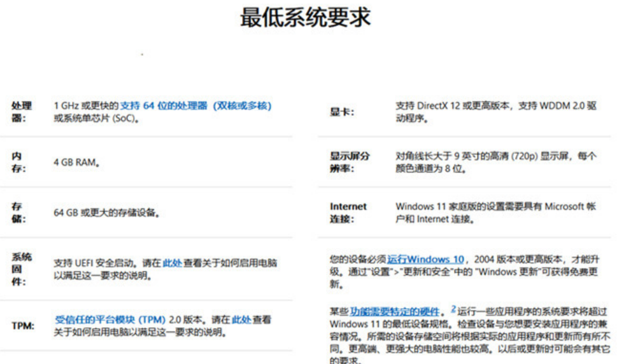624x364 pixels.
Task: Click the 存储 row label
Action: 20,213
